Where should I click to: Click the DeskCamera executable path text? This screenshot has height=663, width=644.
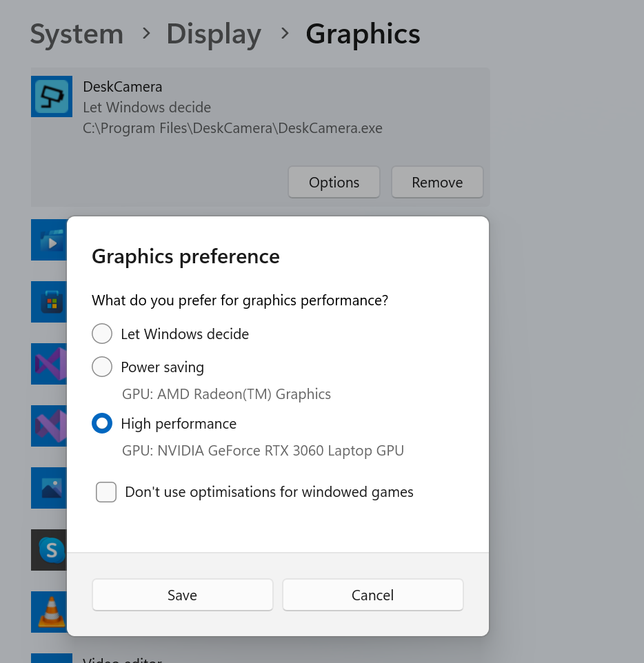[x=232, y=128]
